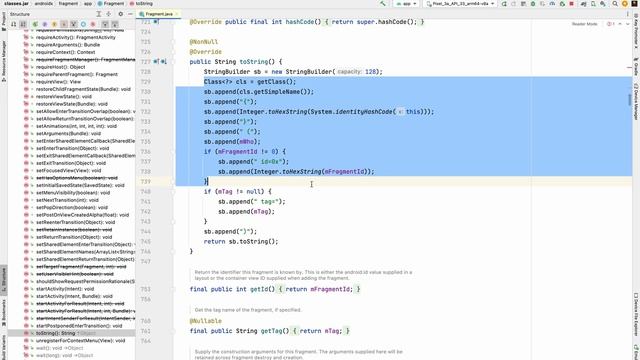This screenshot has width=640, height=360.
Task: Select unregisterForContextMenu(View): void in Structure
Action: coord(80,340)
